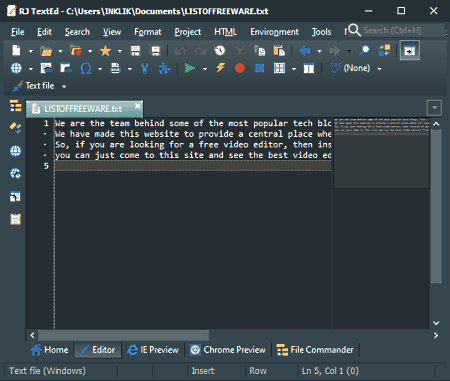This screenshot has height=381, width=450.
Task: Expand the new file dropdown arrow
Action: 31,51
